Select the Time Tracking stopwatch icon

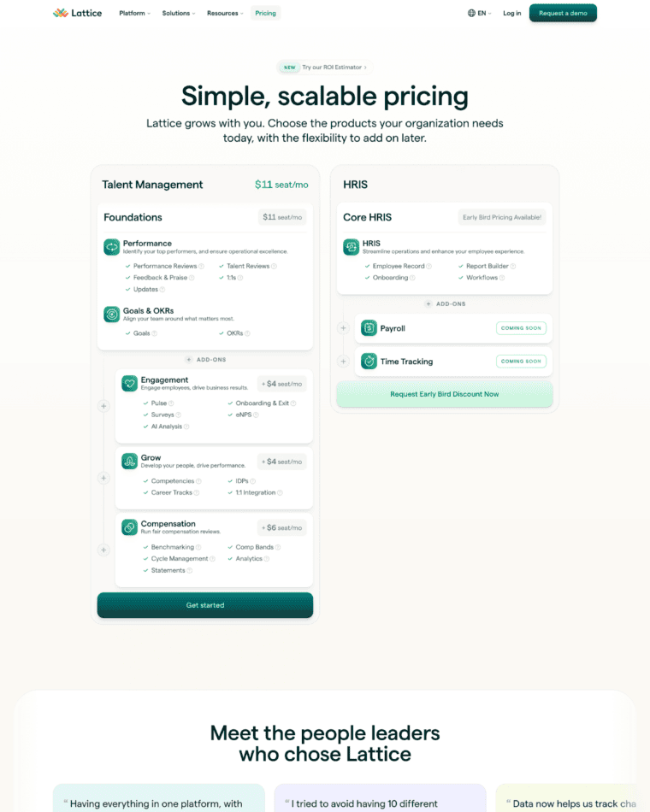pos(368,361)
